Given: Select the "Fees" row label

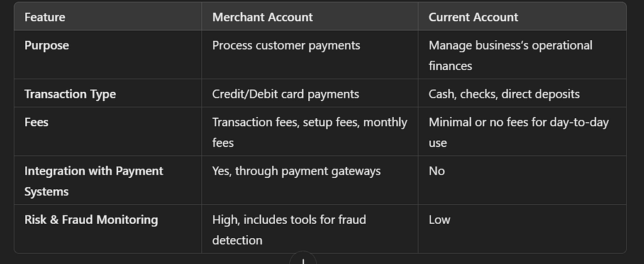Looking at the screenshot, I should point(36,122).
